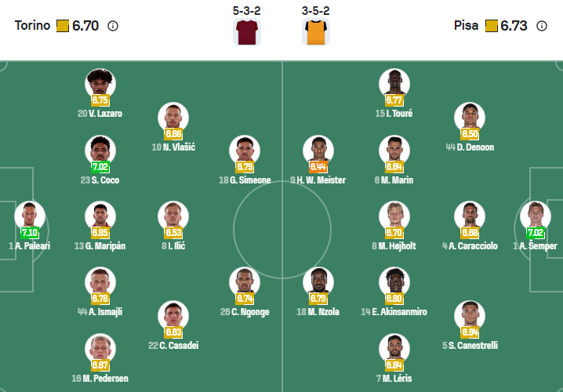
Task: Click Torino's yellow team rating square
Action: tap(63, 26)
